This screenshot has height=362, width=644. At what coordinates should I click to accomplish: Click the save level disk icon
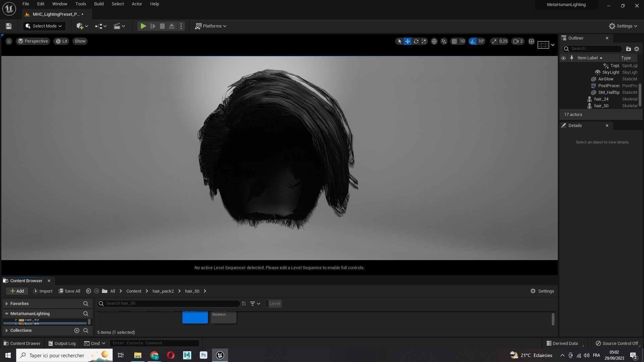tap(9, 26)
